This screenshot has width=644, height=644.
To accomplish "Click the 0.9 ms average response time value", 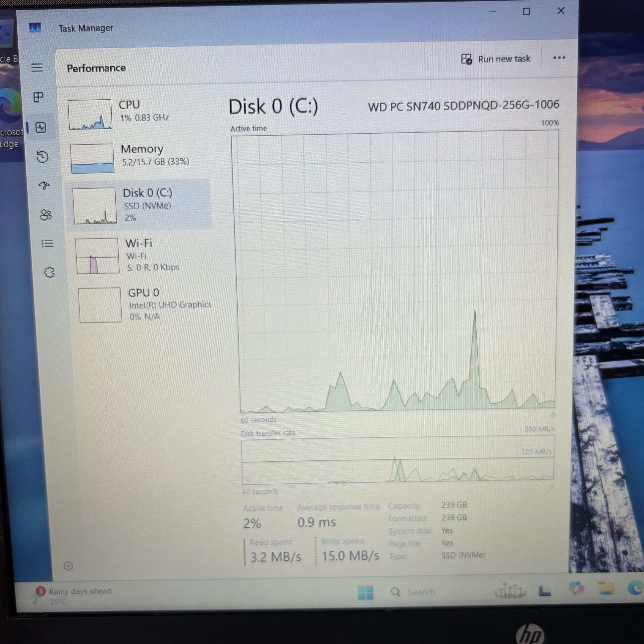I will pos(317,522).
